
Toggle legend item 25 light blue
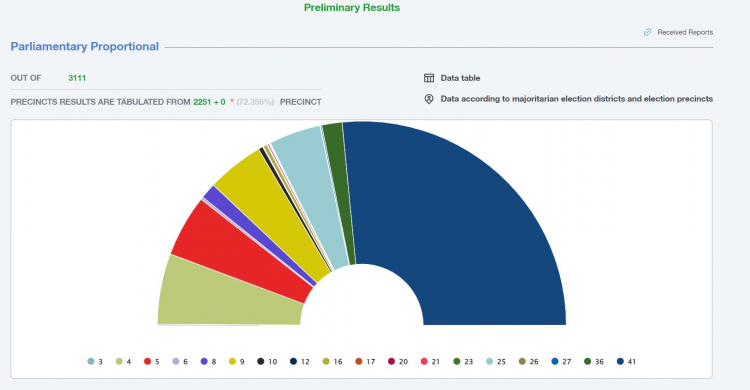click(x=496, y=362)
